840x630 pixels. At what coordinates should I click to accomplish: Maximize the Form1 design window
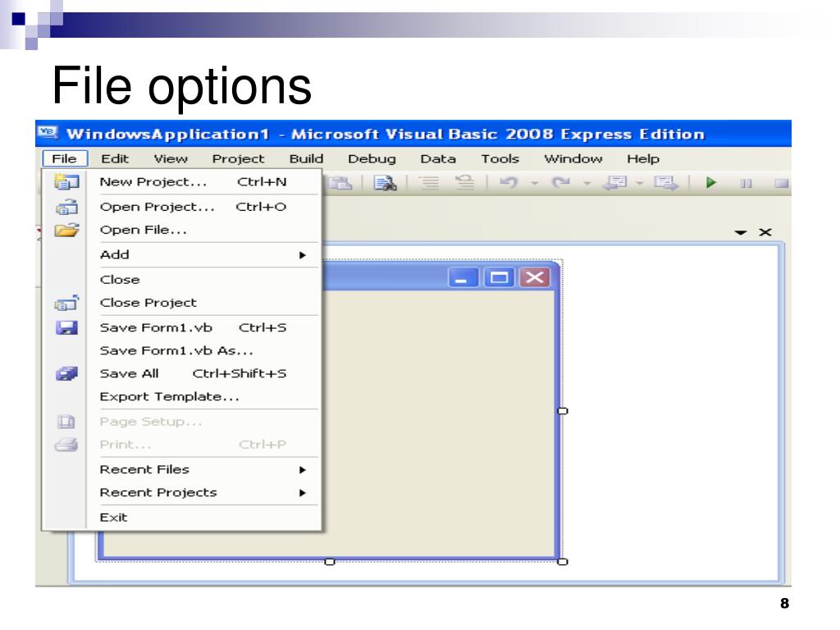499,277
